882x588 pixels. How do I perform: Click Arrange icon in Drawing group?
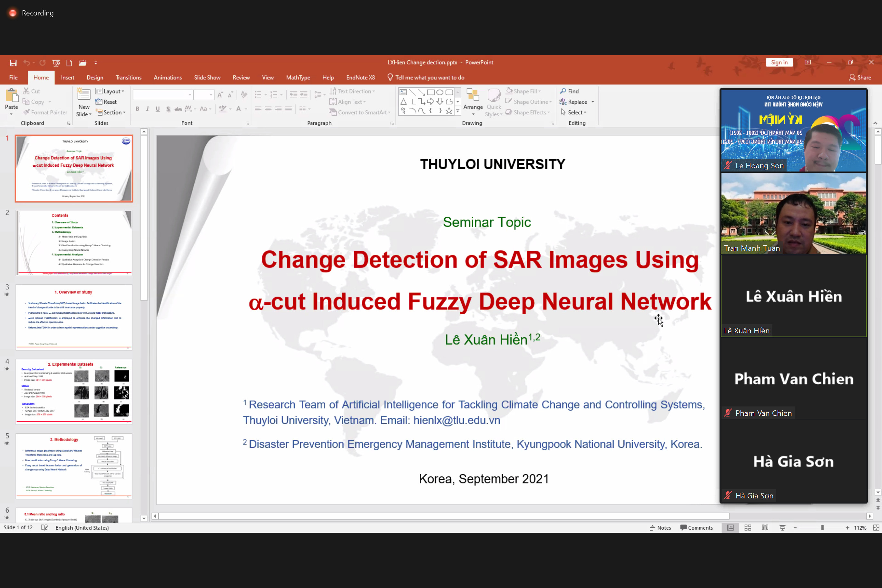[473, 95]
